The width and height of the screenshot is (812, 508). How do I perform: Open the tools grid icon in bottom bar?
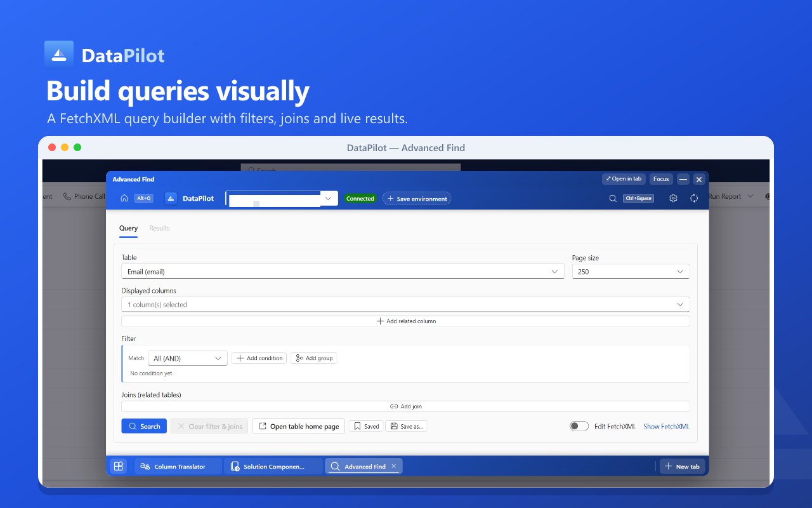[x=118, y=466]
